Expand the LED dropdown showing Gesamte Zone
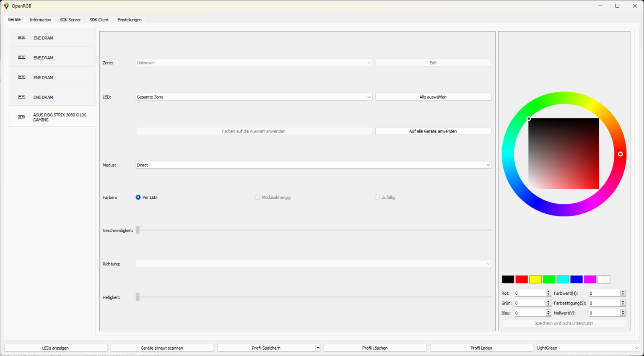Image resolution: width=644 pixels, height=356 pixels. pyautogui.click(x=369, y=97)
